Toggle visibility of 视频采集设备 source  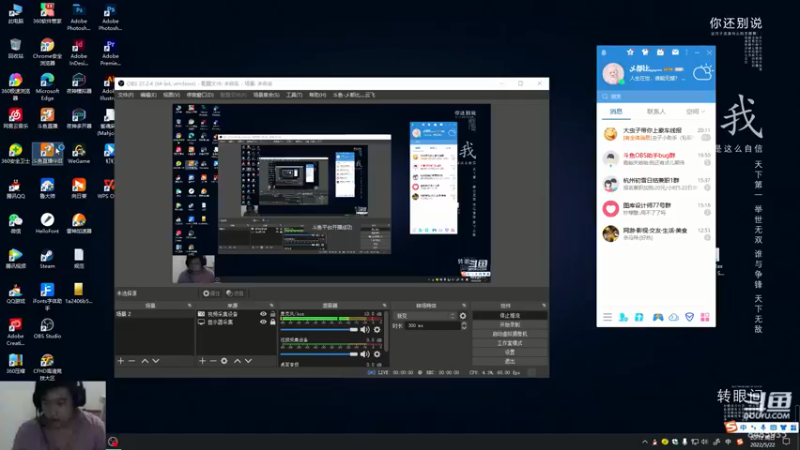click(263, 314)
